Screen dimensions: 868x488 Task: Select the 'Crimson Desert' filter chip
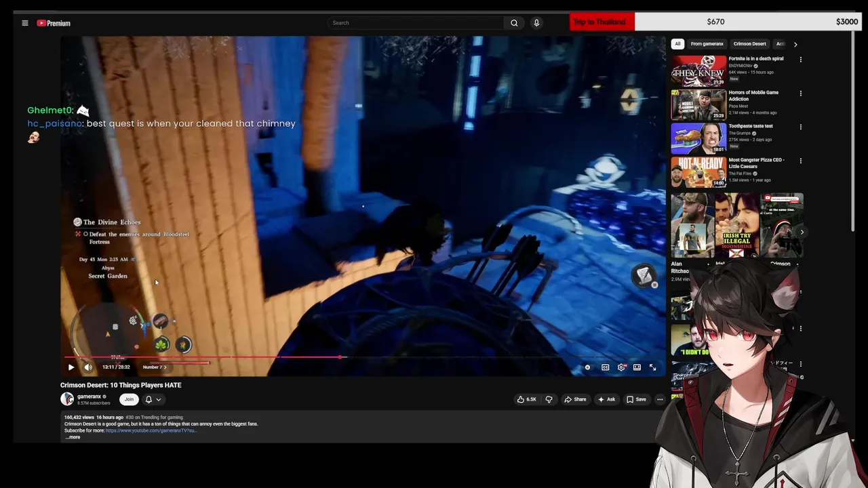749,44
